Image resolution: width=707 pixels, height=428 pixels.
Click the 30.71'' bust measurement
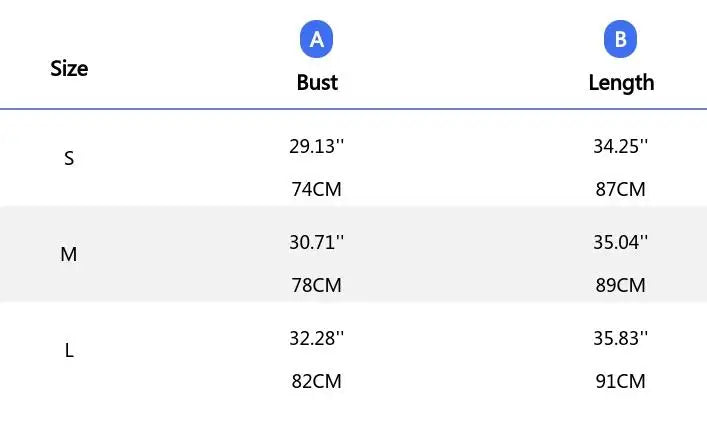(x=316, y=242)
